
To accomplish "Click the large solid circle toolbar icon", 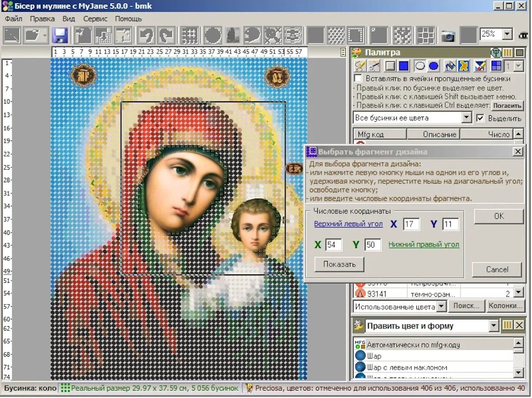I will pyautogui.click(x=213, y=35).
